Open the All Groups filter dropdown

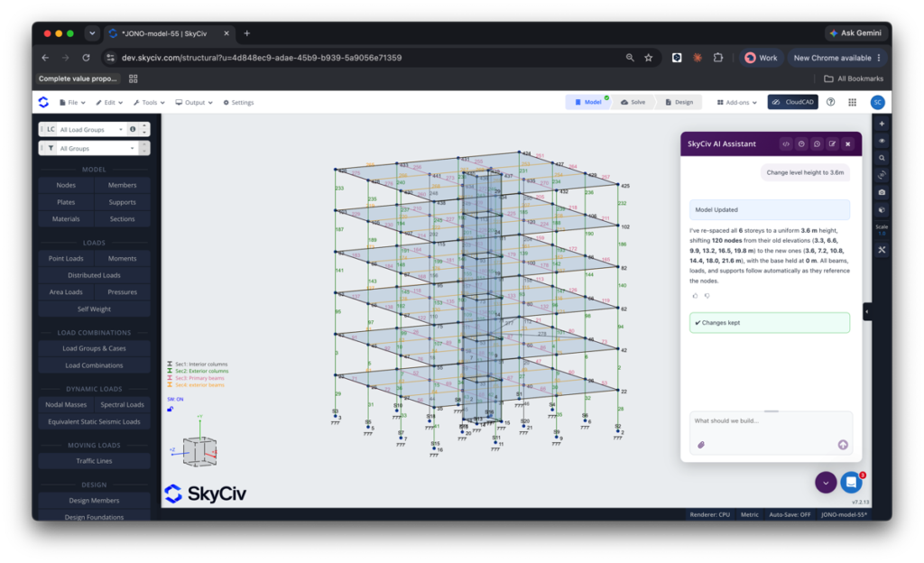pyautogui.click(x=97, y=148)
